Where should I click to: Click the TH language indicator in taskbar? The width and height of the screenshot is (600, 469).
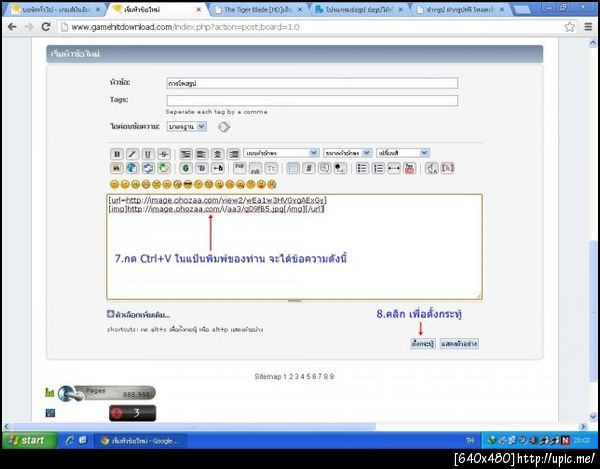tap(470, 441)
